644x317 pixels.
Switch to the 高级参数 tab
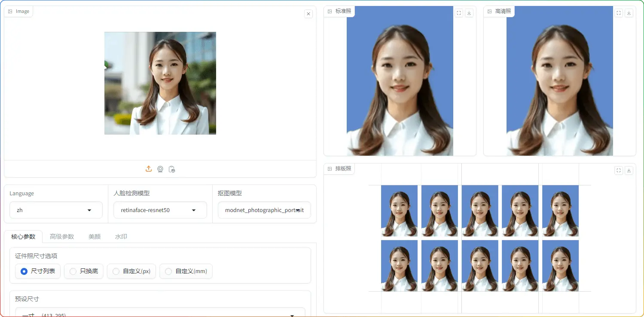pyautogui.click(x=62, y=237)
